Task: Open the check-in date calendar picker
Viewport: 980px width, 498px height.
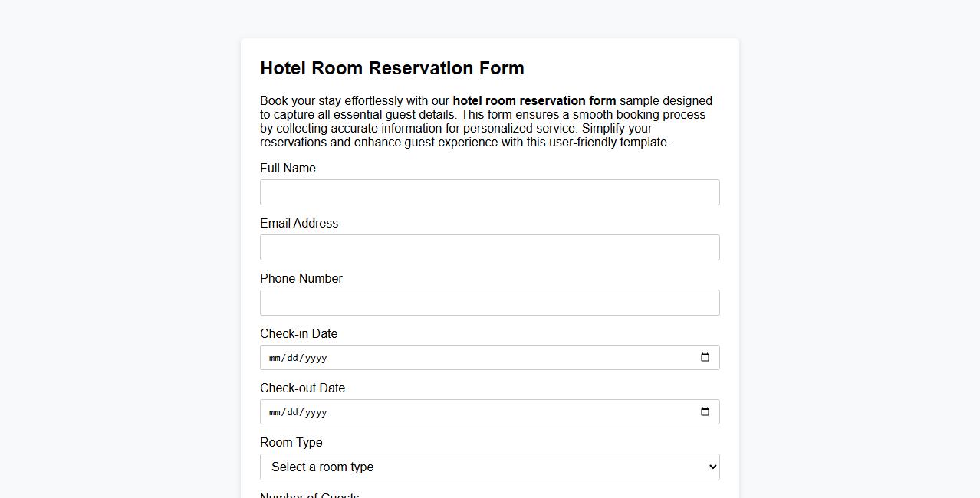Action: click(705, 357)
